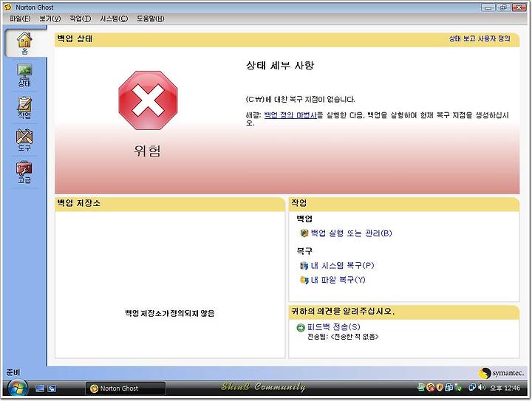The image size is (532, 401).
Task: Open the 도구 (Tools) sidebar view
Action: pos(24,140)
